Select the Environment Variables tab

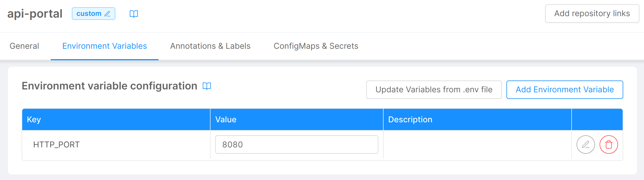tap(104, 46)
